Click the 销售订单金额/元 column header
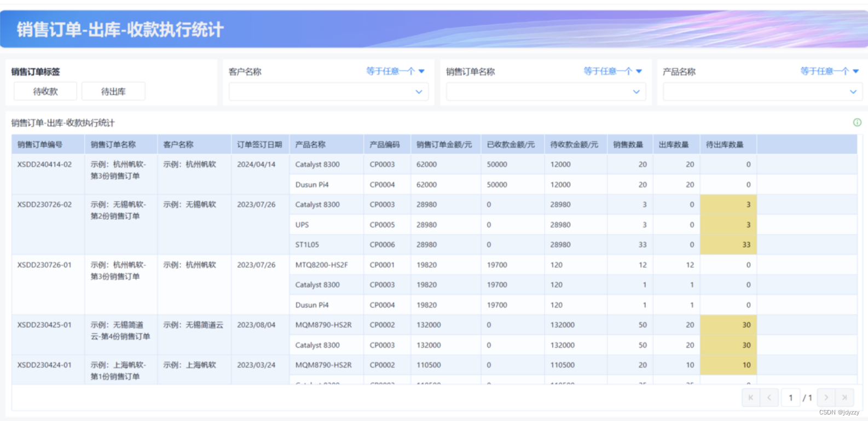Viewport: 868px width, 421px height. [445, 144]
